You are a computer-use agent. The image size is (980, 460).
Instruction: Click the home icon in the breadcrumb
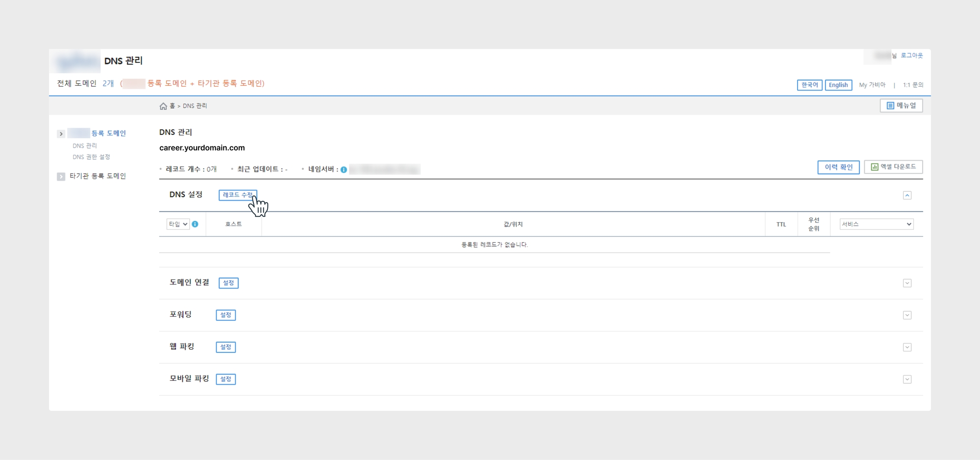click(x=163, y=106)
